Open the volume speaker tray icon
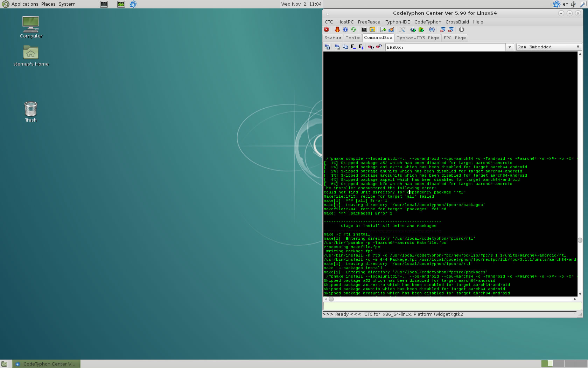The width and height of the screenshot is (588, 368). tap(573, 4)
